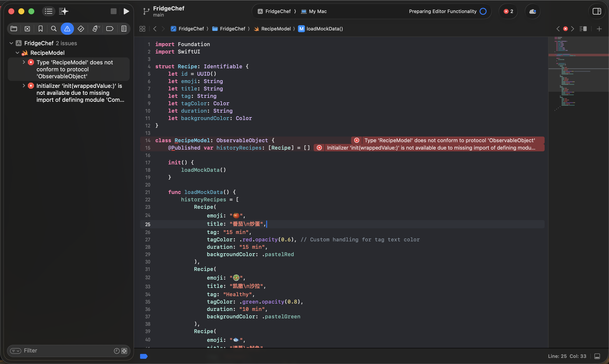
Task: Open the Breakpoint navigator icon
Action: tap(110, 29)
